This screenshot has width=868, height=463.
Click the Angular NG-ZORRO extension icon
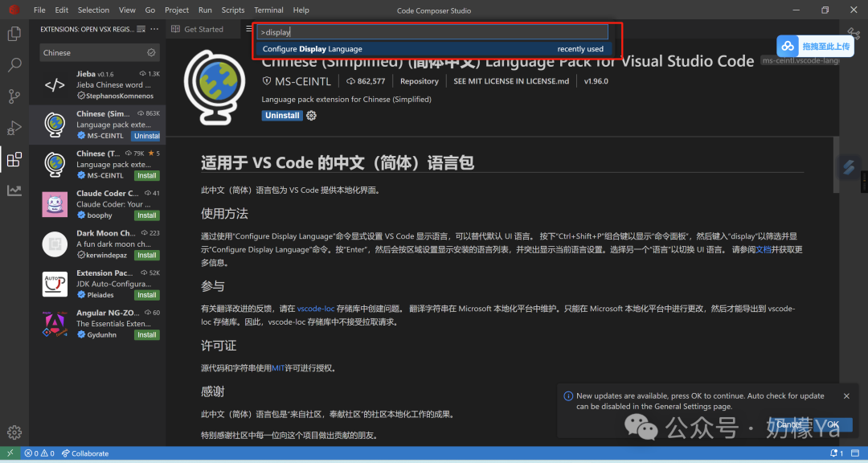tap(55, 324)
